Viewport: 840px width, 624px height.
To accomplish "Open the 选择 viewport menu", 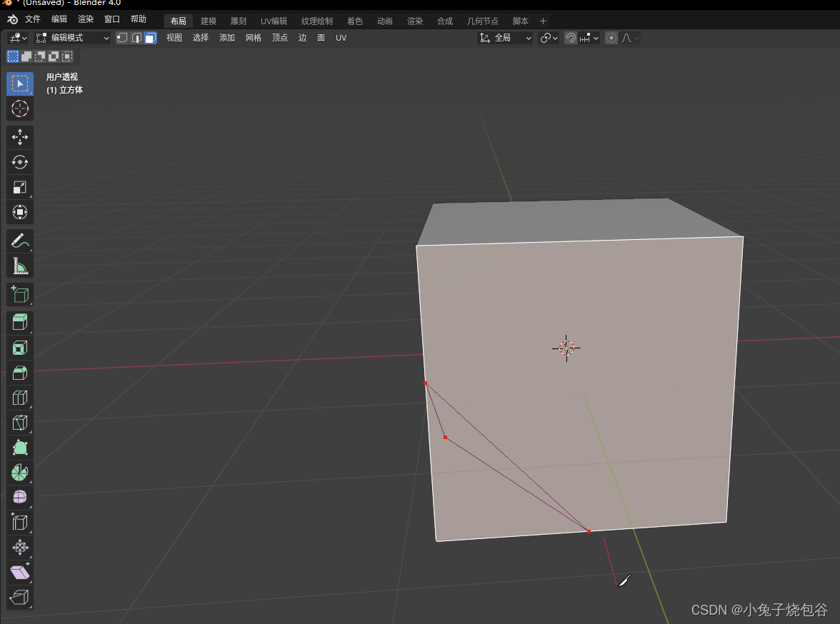I will click(200, 38).
